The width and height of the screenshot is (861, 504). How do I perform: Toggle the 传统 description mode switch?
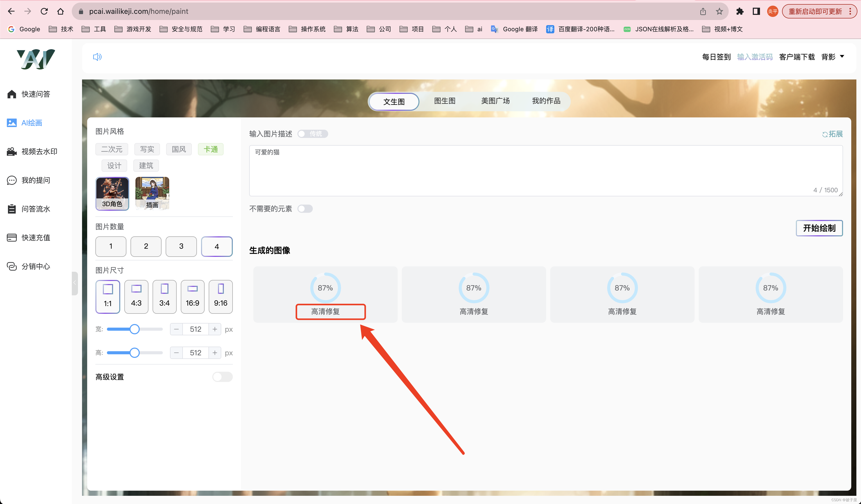tap(312, 134)
